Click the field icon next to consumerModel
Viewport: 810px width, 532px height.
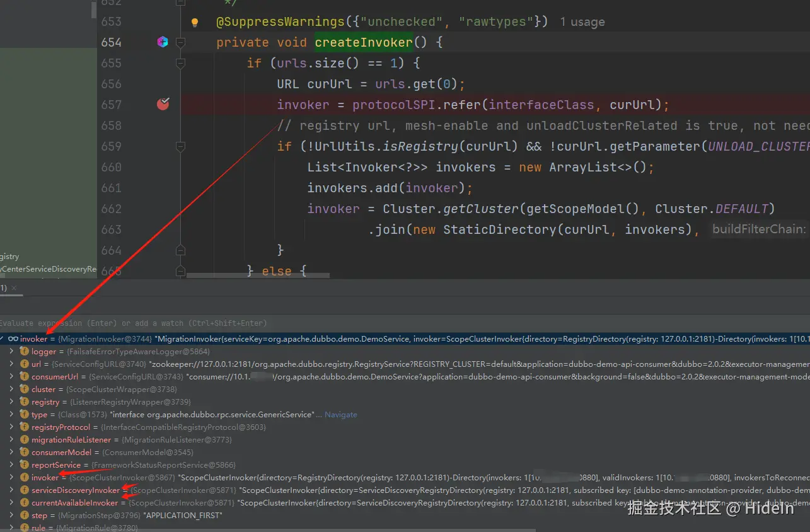coord(25,453)
